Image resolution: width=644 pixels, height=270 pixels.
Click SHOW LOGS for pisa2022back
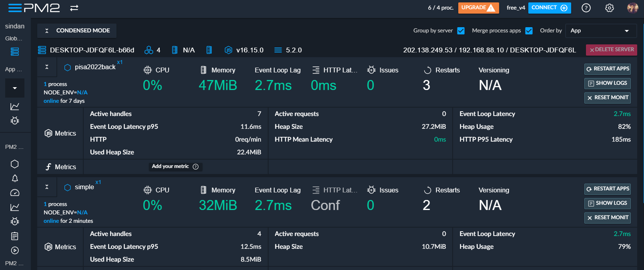(x=608, y=83)
